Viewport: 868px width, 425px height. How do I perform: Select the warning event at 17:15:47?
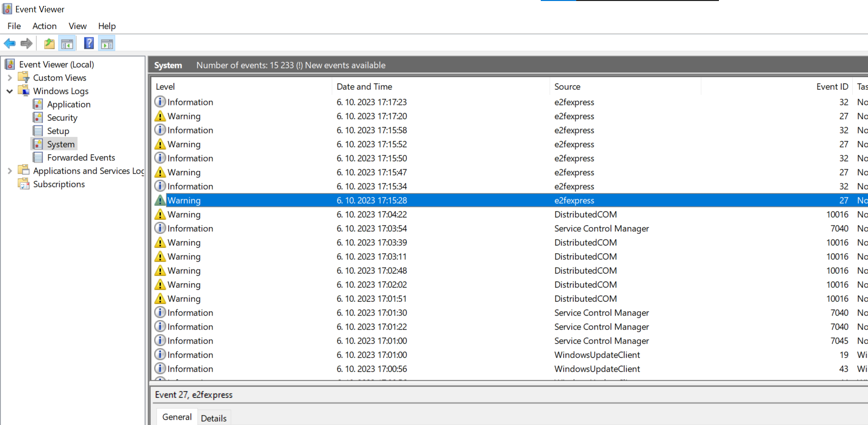tap(509, 172)
